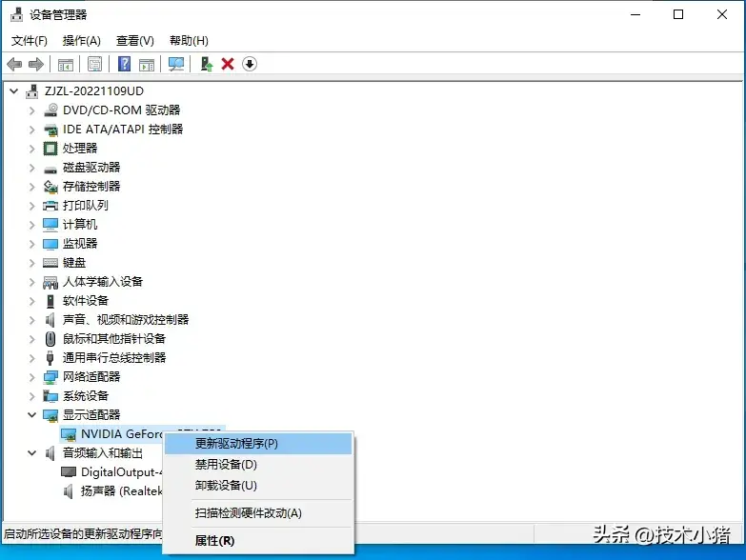Select 卸载设备(U) in context menu
Screen dimensions: 746x560
(x=226, y=486)
